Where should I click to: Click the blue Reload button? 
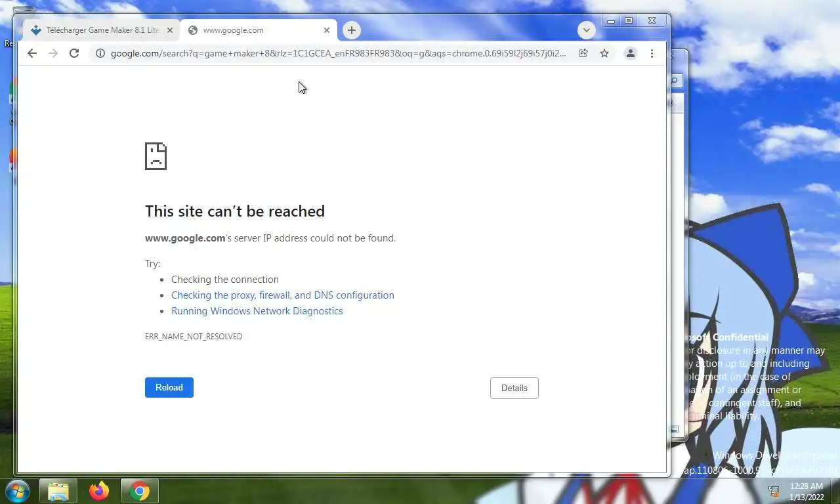point(169,388)
